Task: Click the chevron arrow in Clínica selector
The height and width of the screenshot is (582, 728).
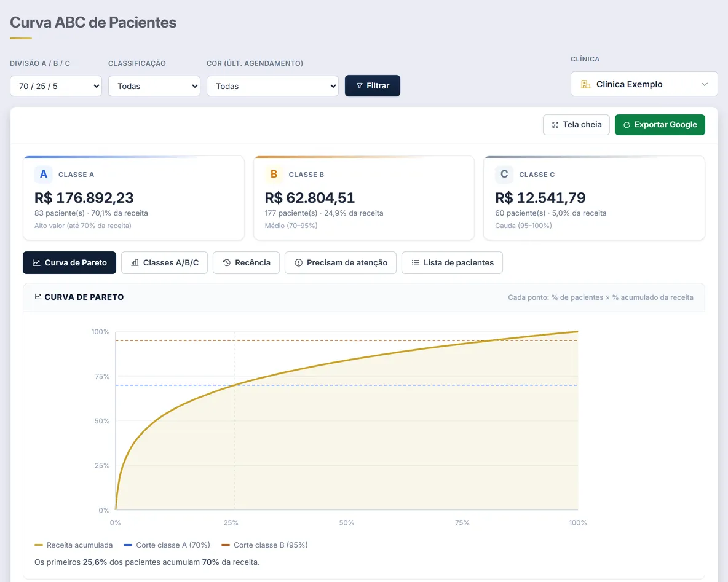Action: (704, 84)
